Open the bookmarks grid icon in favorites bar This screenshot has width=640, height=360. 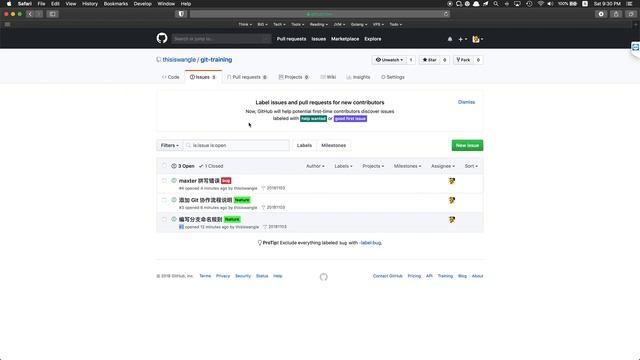7,24
